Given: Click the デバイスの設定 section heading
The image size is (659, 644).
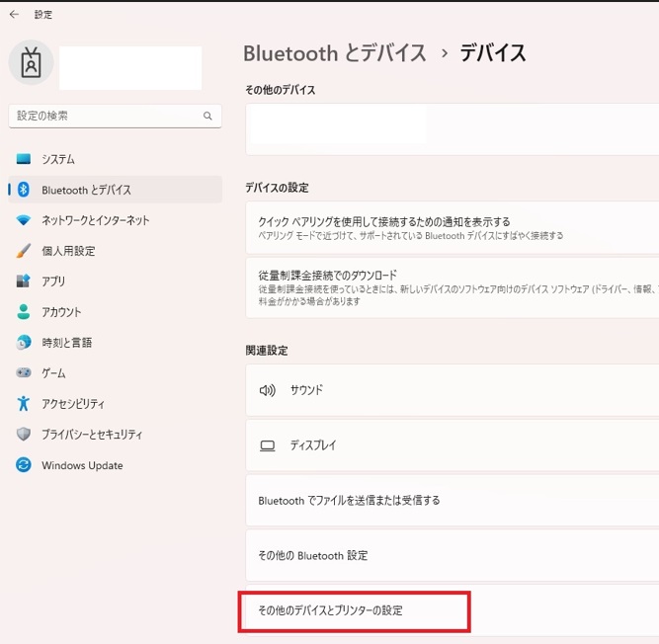Looking at the screenshot, I should pos(277,188).
